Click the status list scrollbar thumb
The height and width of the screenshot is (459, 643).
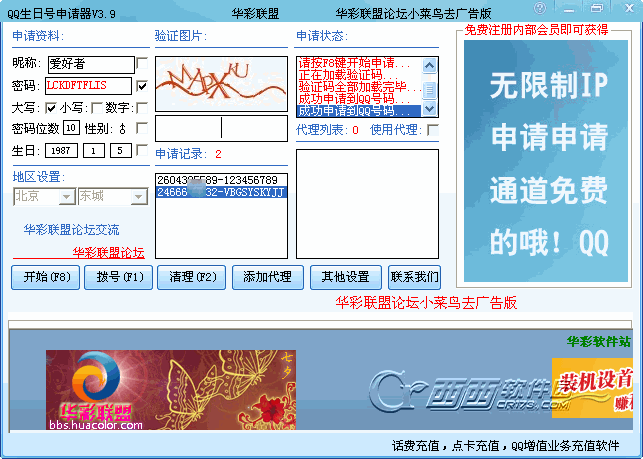[429, 89]
